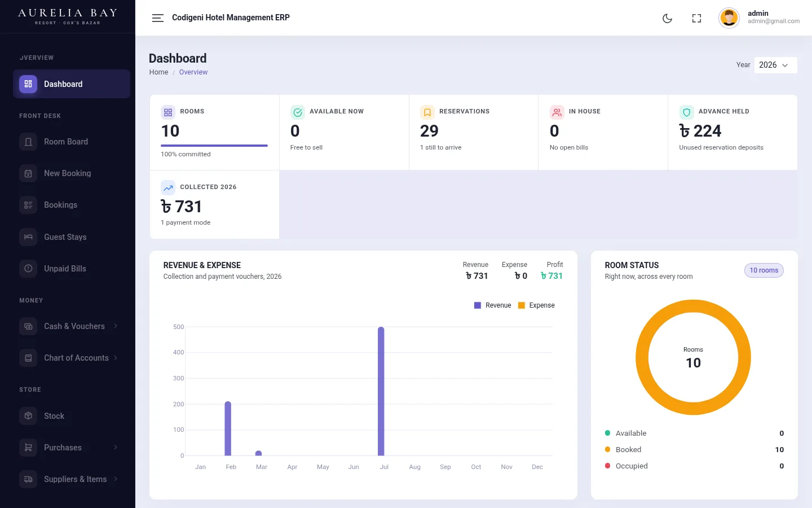This screenshot has height=508, width=812.
Task: Open Dashboard in sidebar
Action: click(x=72, y=84)
